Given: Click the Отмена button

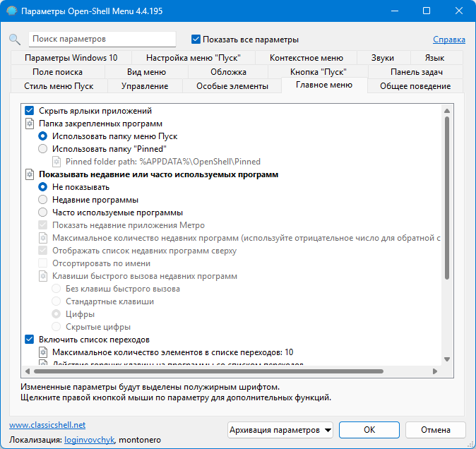Looking at the screenshot, I should [x=435, y=430].
